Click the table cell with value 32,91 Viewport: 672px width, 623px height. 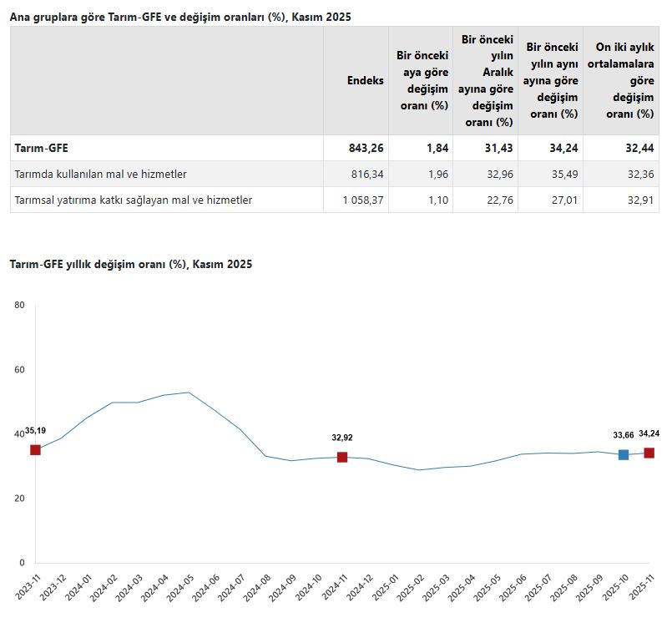point(638,200)
